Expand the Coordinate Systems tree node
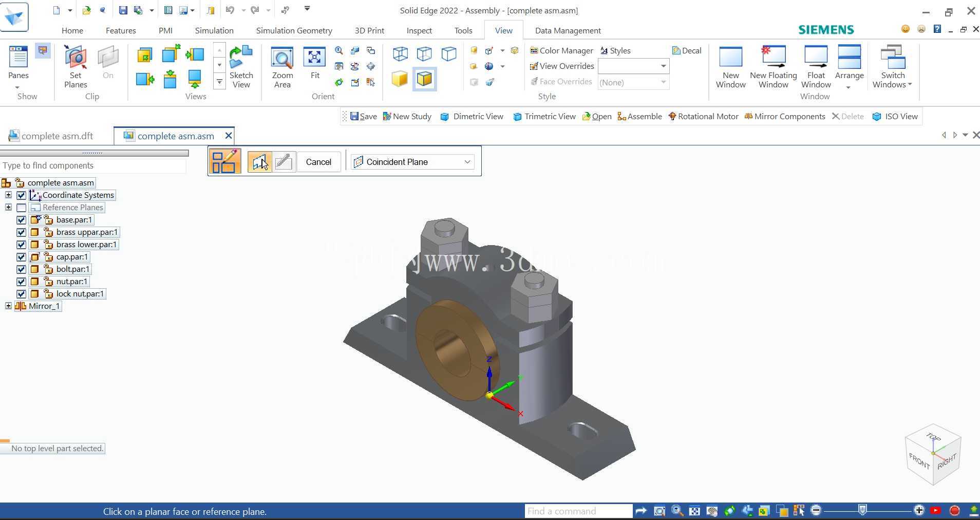 [x=8, y=195]
